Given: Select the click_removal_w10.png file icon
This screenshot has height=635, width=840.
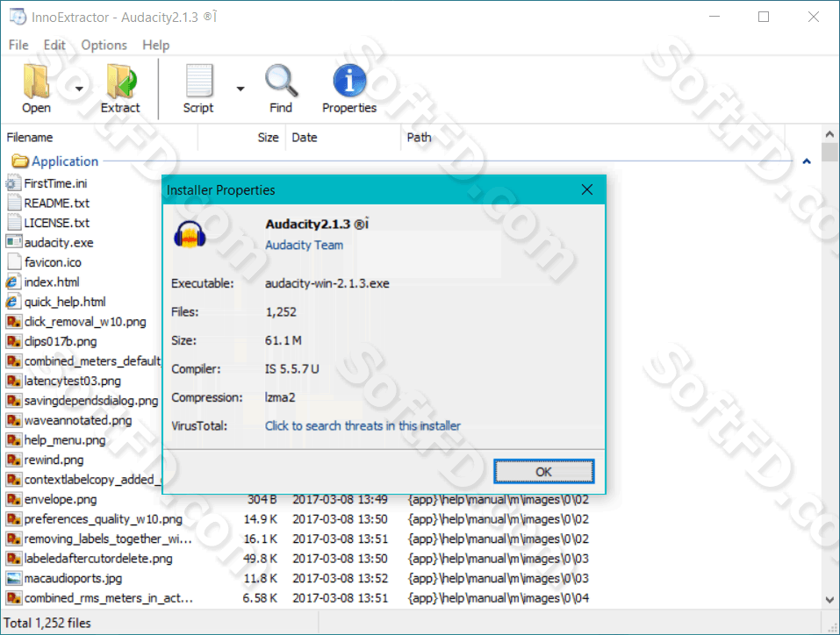Looking at the screenshot, I should 14,322.
